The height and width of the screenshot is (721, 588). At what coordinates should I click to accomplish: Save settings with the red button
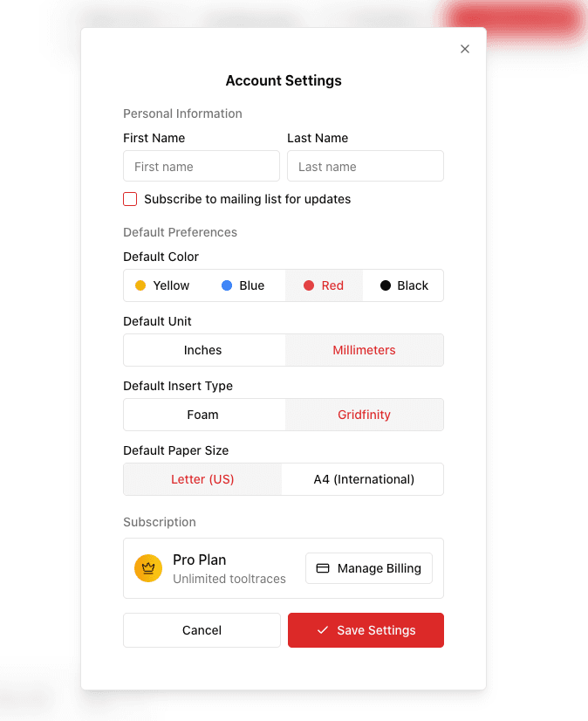click(366, 629)
